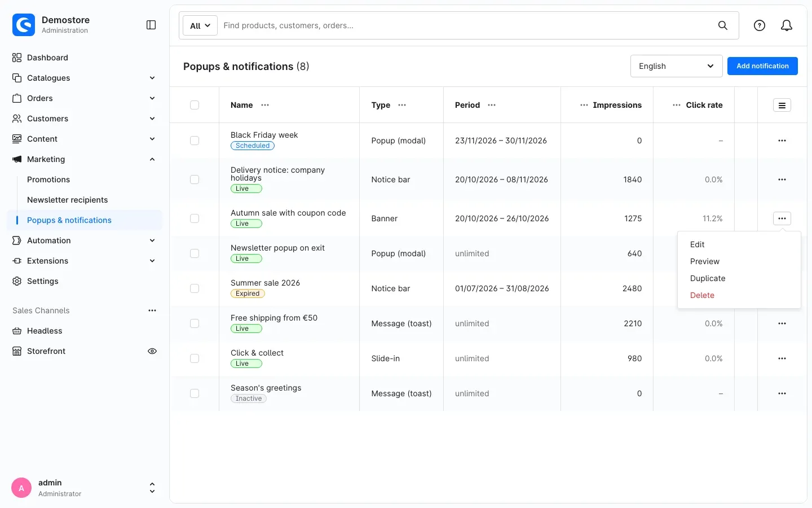Open actions for Free shipping from €50
Viewport: 812px width, 508px height.
click(x=782, y=323)
